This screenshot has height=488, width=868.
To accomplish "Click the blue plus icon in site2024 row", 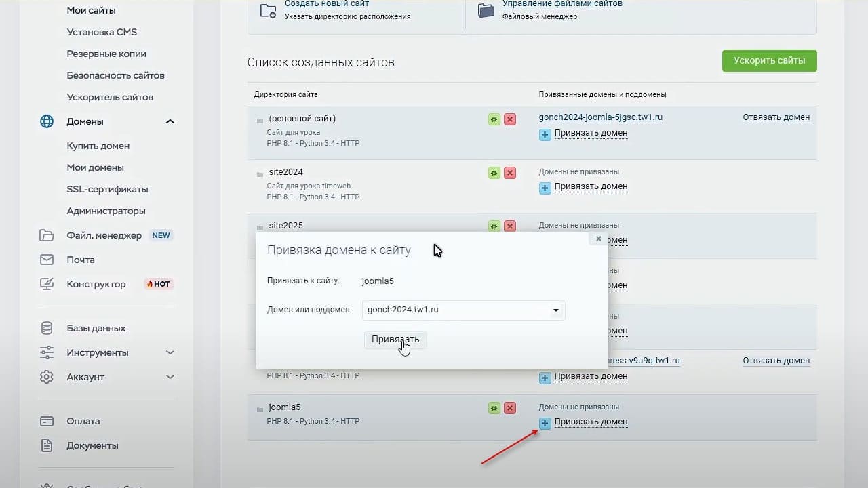I will 545,188.
